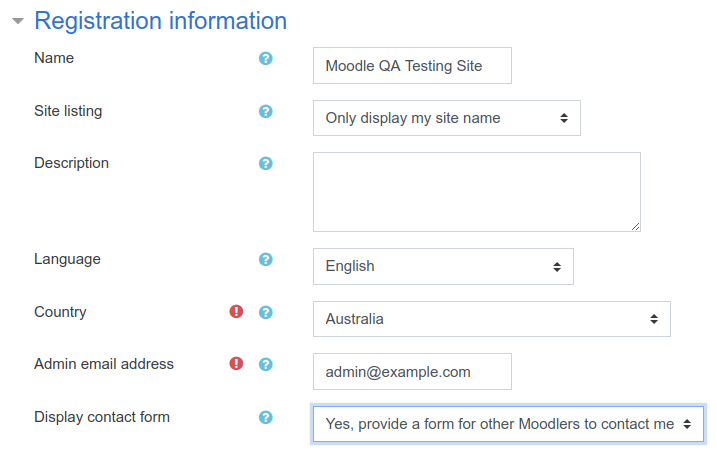Viewport: 717px width, 453px height.
Task: Focus the Admin email address field
Action: point(412,372)
